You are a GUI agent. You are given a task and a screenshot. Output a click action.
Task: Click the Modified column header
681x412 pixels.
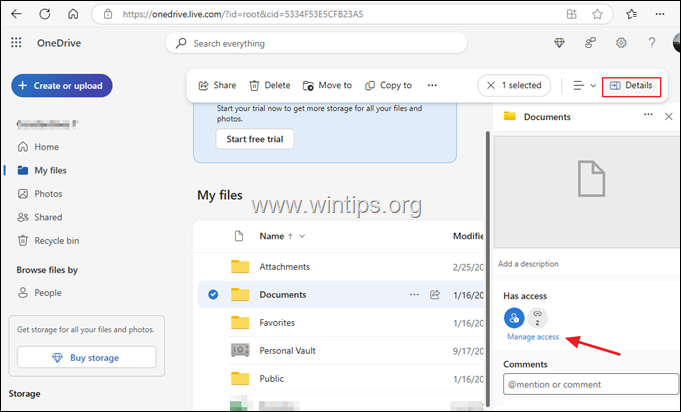468,236
